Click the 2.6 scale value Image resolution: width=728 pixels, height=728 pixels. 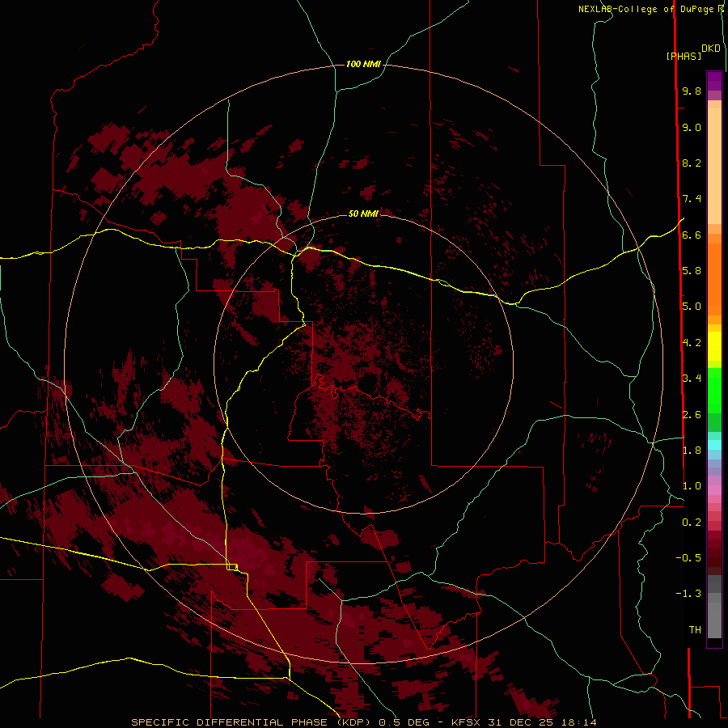pos(692,415)
